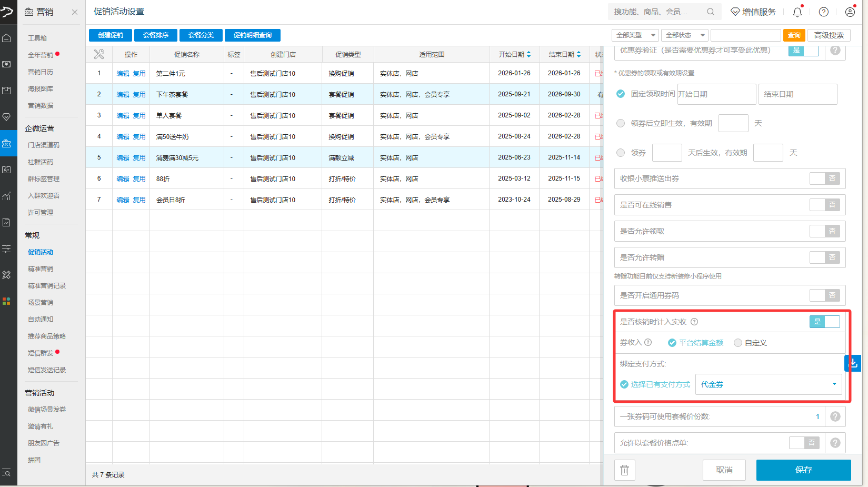The height and width of the screenshot is (487, 868).
Task: Click the 保存 button
Action: pyautogui.click(x=803, y=470)
